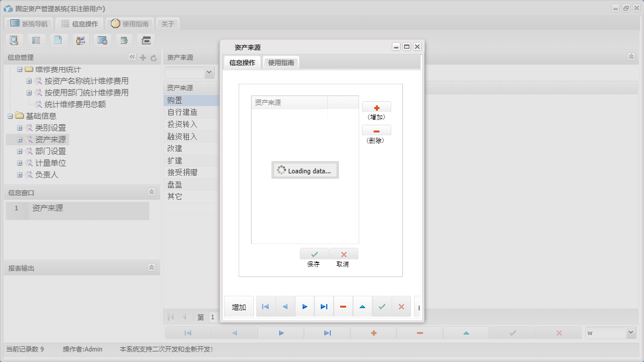
Task: Click the add-record toolbar icon with green plus
Action: tap(123, 40)
